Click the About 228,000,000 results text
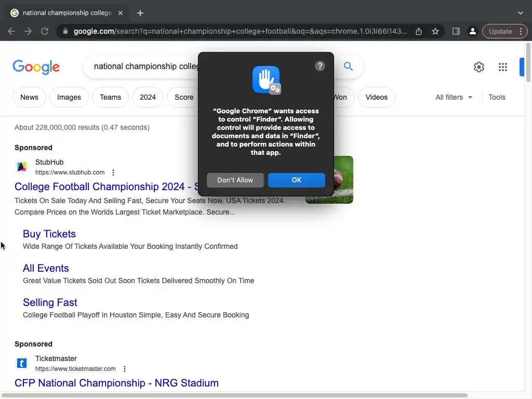 coord(82,128)
